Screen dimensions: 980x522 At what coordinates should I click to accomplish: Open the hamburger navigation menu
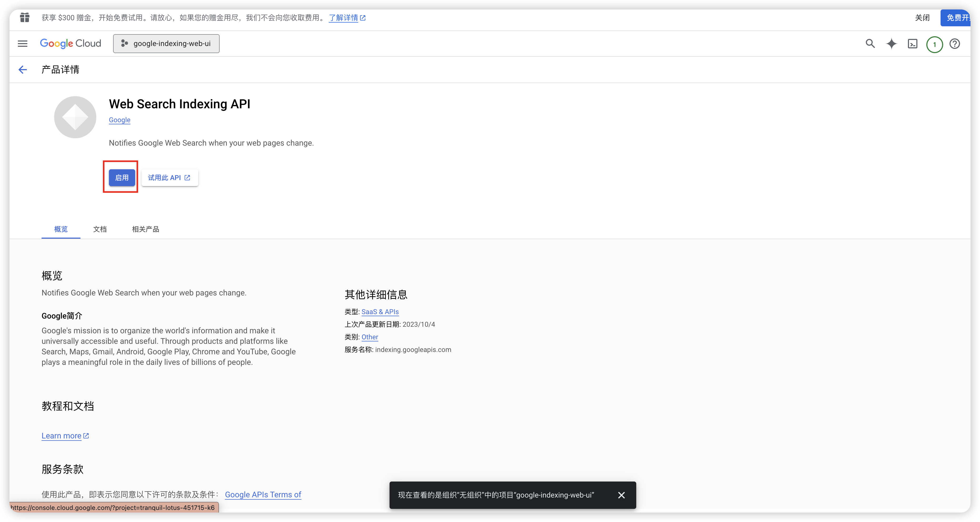pos(22,43)
